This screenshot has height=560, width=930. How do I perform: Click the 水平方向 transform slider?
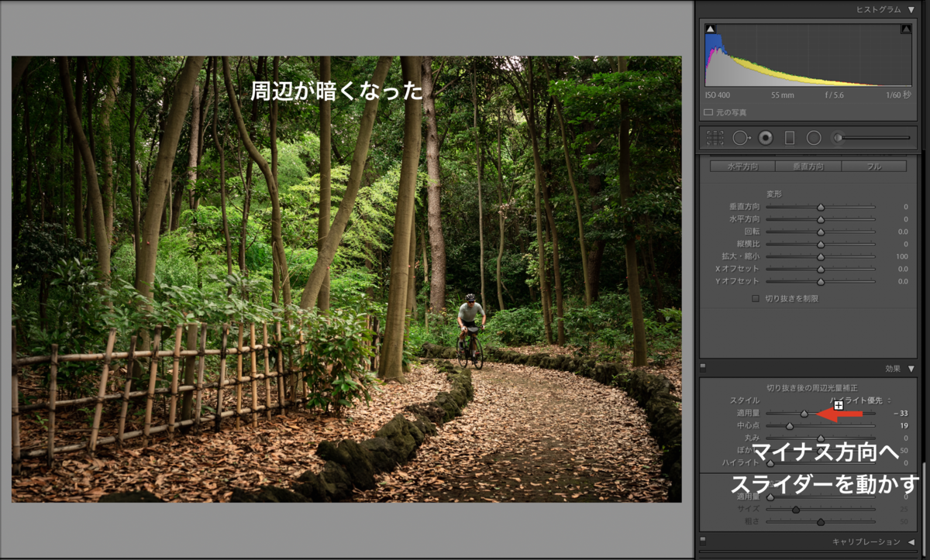(821, 219)
